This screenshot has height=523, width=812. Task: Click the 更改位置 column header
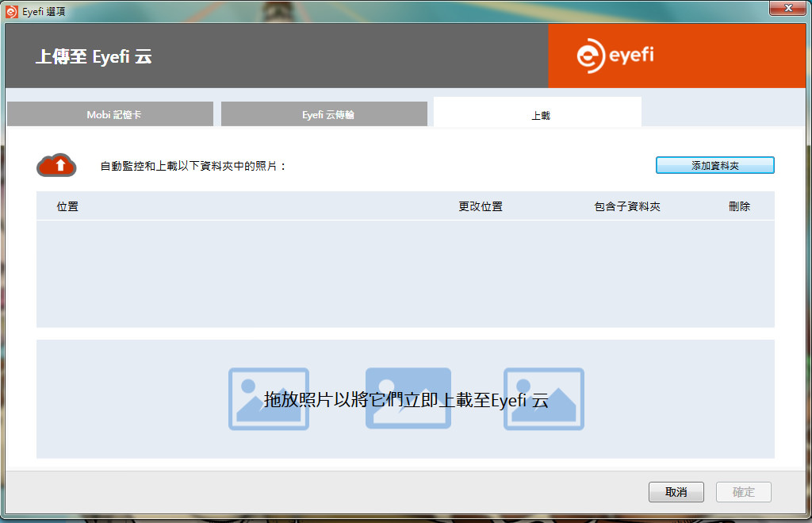[480, 206]
